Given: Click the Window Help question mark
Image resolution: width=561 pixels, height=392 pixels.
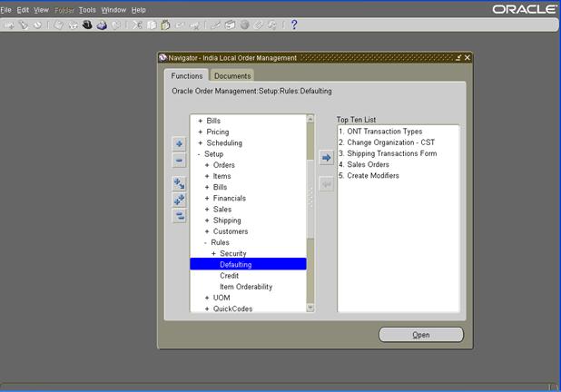Looking at the screenshot, I should (294, 24).
